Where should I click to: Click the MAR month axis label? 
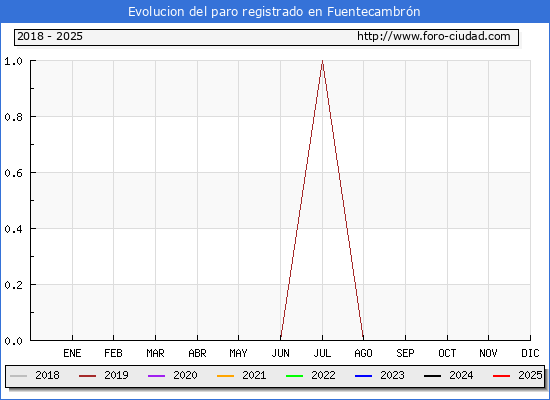(x=155, y=353)
